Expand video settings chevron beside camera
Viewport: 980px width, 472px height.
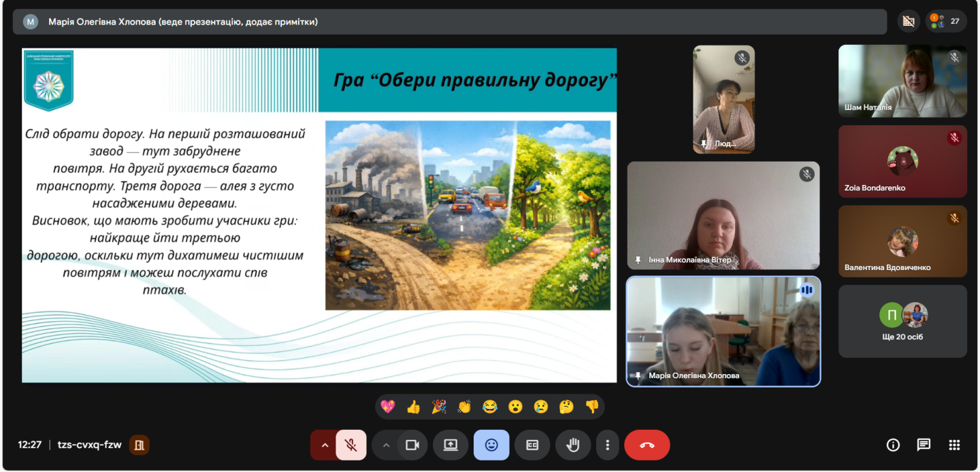[386, 445]
